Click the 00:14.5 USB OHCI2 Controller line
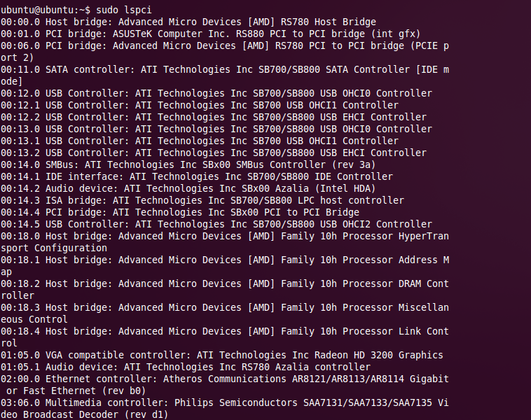Image resolution: width=531 pixels, height=420 pixels. click(x=216, y=224)
